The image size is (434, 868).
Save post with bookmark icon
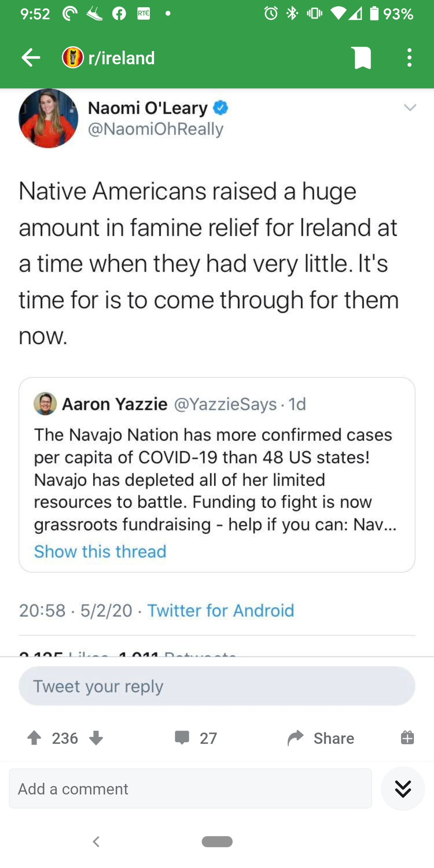[362, 58]
